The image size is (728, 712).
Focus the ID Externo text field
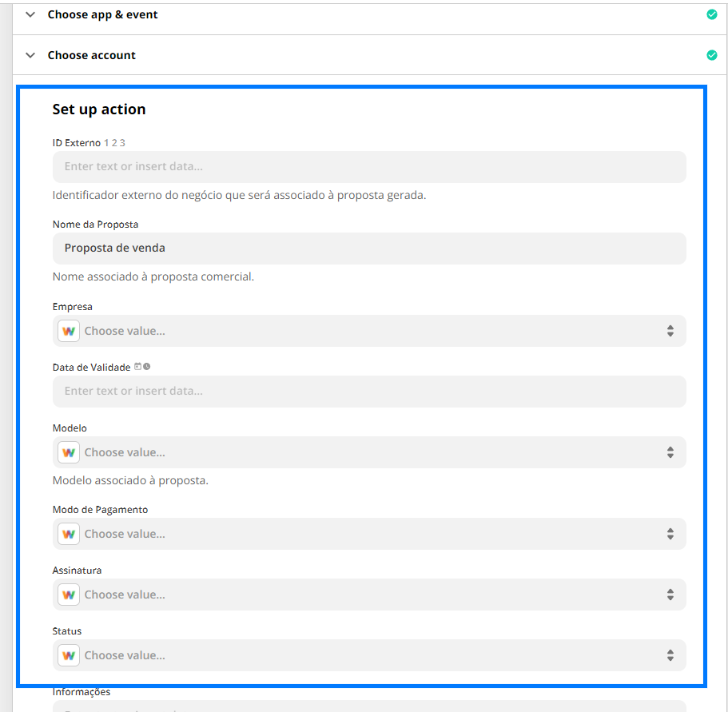point(369,167)
